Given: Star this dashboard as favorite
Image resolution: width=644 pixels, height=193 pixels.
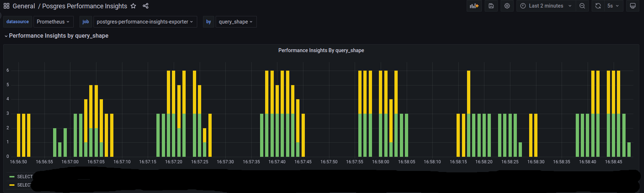Looking at the screenshot, I should pos(133,6).
